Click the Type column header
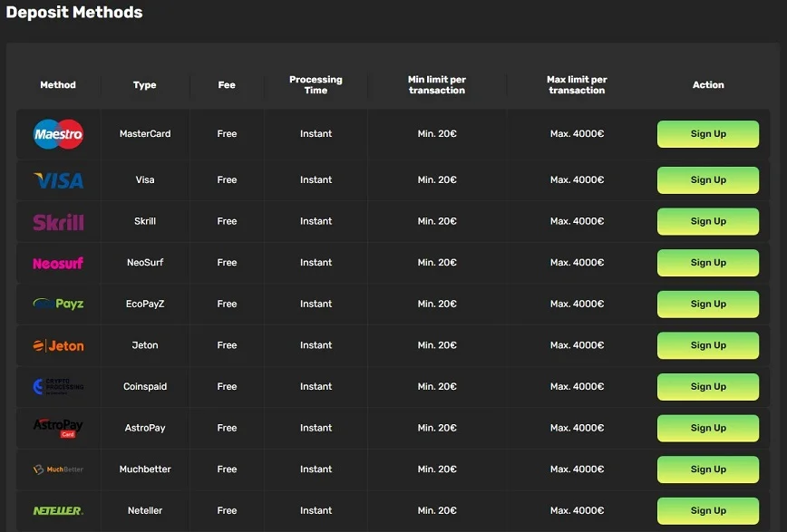 pyautogui.click(x=144, y=85)
